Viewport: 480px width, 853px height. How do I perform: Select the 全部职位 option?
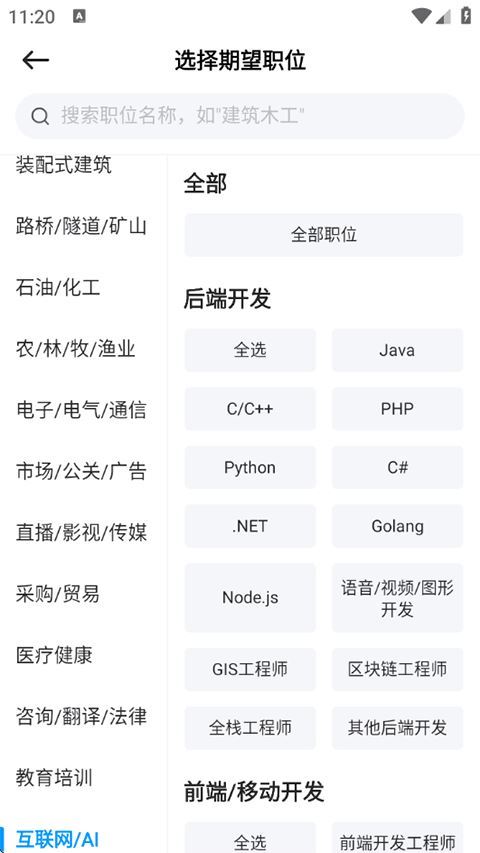click(x=324, y=235)
